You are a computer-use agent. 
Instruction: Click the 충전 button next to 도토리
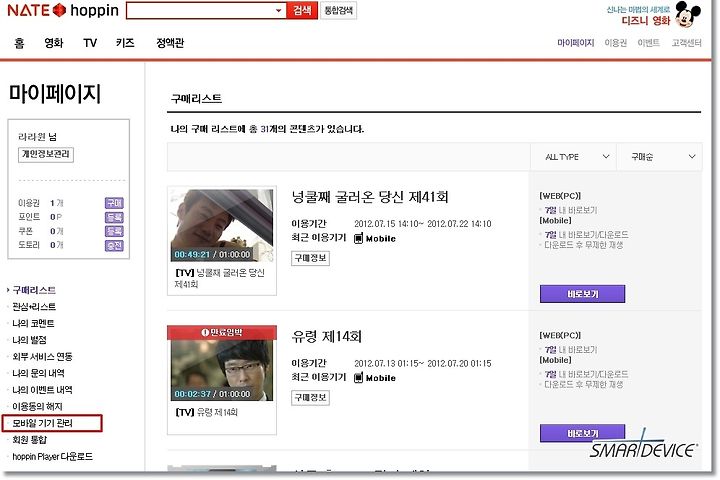point(114,245)
